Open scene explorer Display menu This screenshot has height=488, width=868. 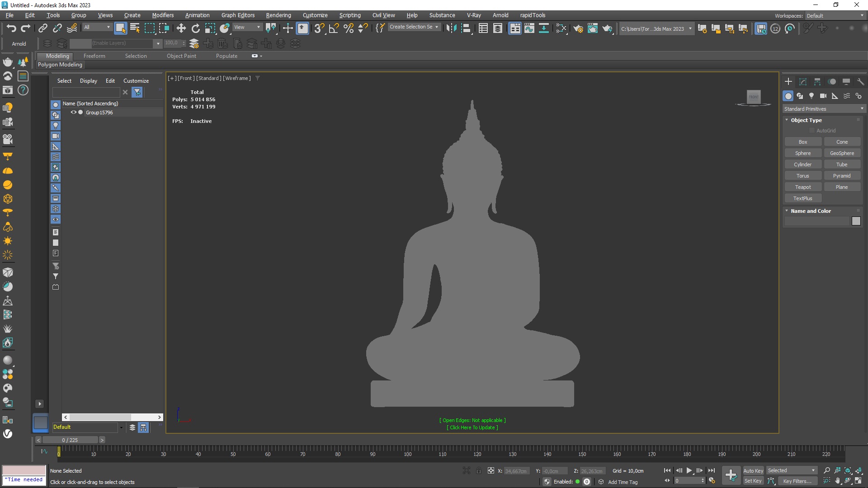coord(89,81)
